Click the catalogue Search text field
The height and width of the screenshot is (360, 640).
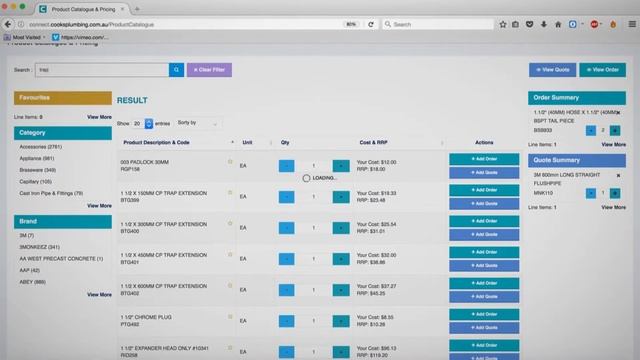pyautogui.click(x=102, y=70)
